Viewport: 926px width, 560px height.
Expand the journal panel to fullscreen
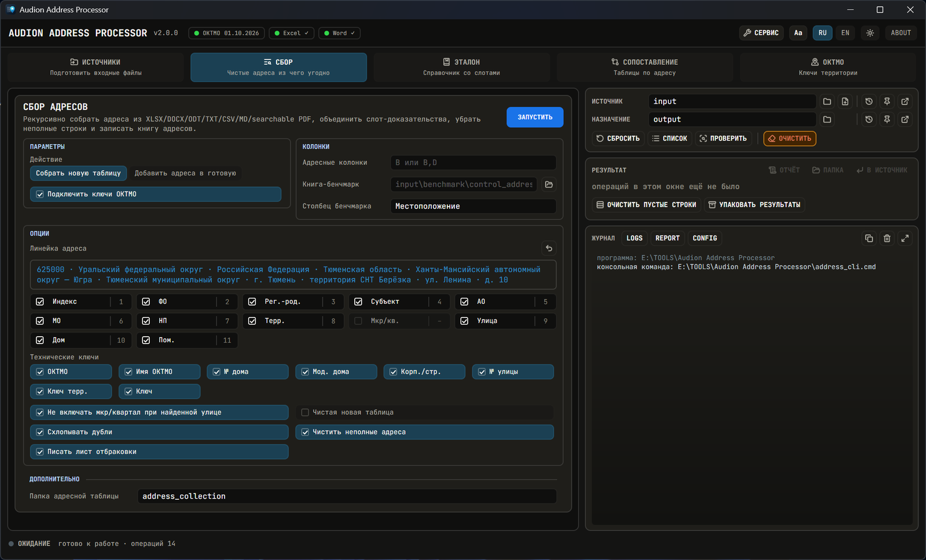[x=905, y=238]
